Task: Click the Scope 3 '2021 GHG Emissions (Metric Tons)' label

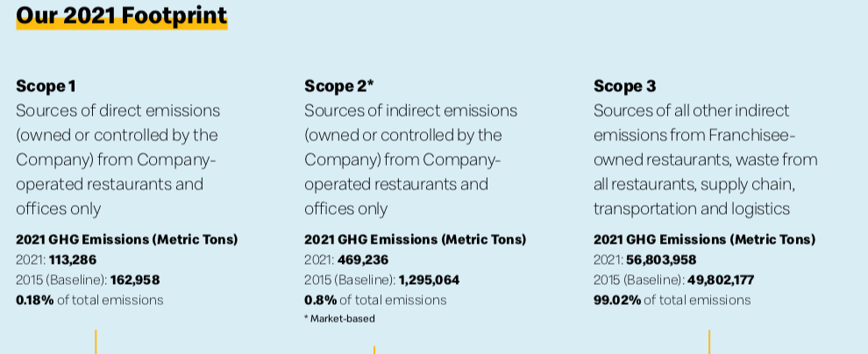Action: click(704, 239)
